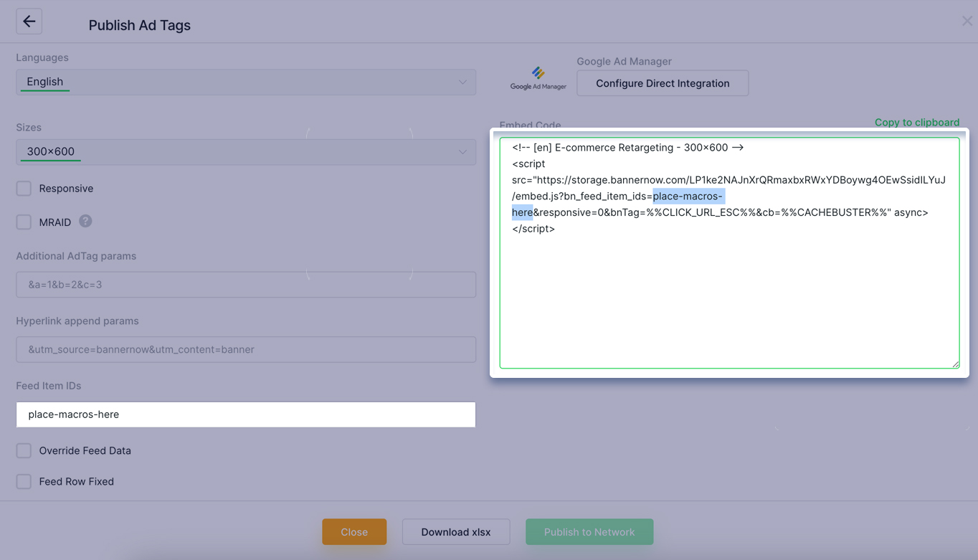The width and height of the screenshot is (978, 560).
Task: Click the closing </script> line
Action: pos(533,229)
